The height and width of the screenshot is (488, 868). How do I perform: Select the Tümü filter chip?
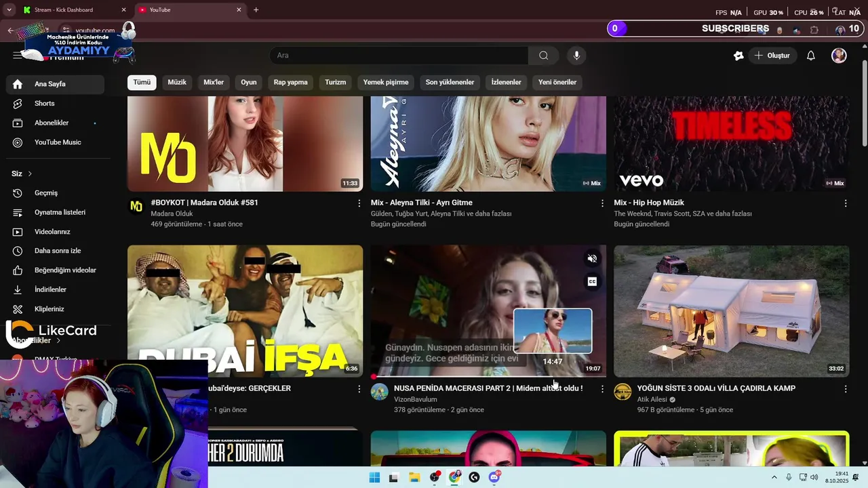[x=142, y=83]
